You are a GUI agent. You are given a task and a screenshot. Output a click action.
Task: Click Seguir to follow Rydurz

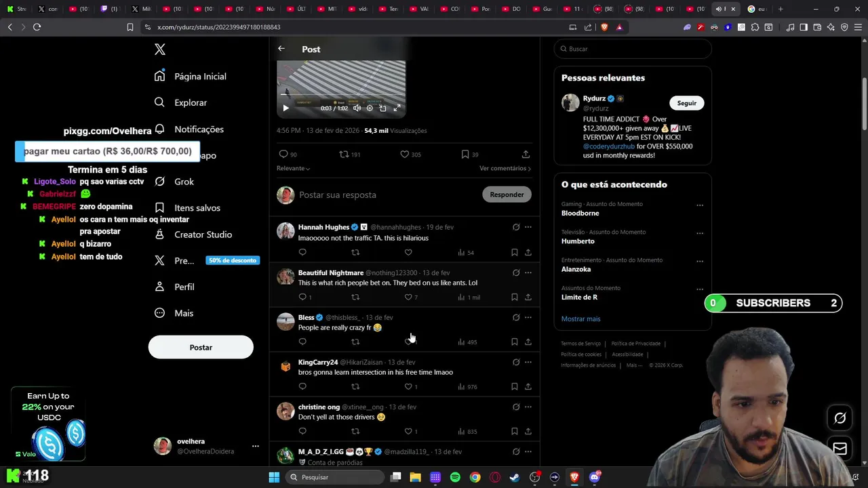687,103
